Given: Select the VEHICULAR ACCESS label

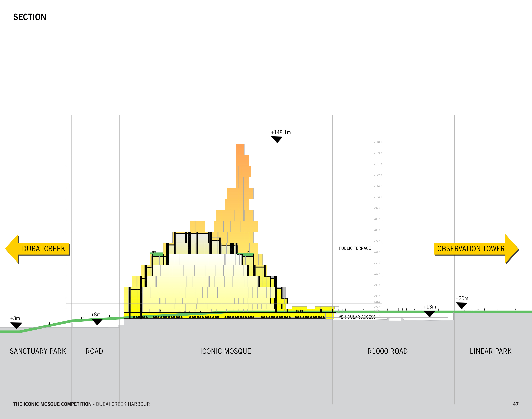Looking at the screenshot, I should click(x=357, y=317).
